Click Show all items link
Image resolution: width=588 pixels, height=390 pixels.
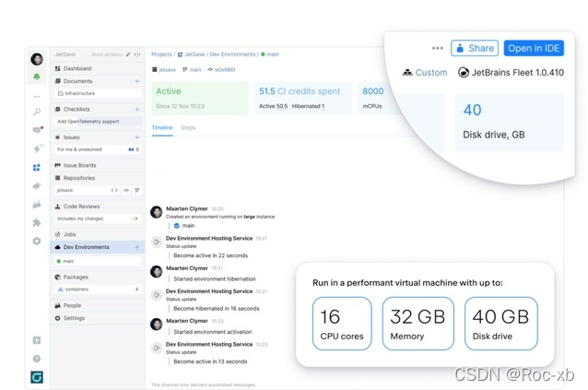coord(107,54)
